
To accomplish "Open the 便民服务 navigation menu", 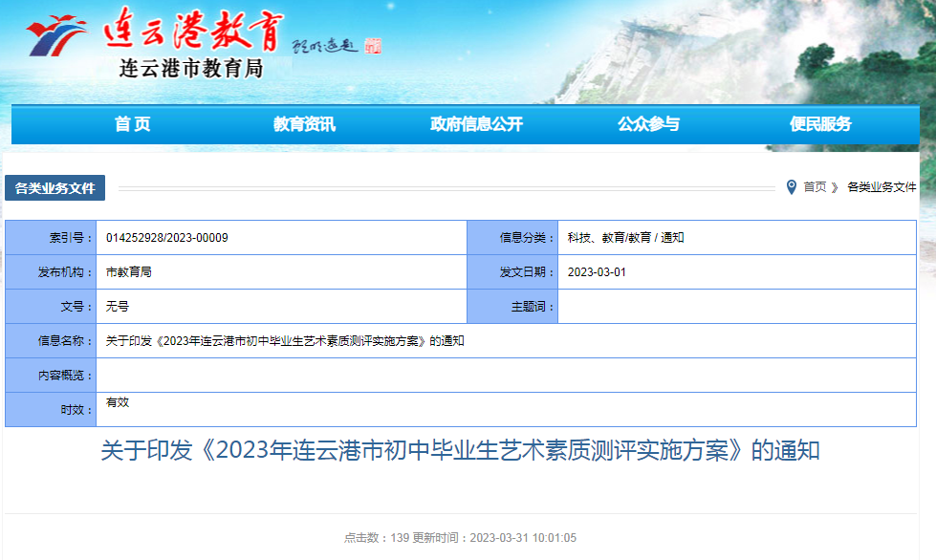I will pos(820,124).
